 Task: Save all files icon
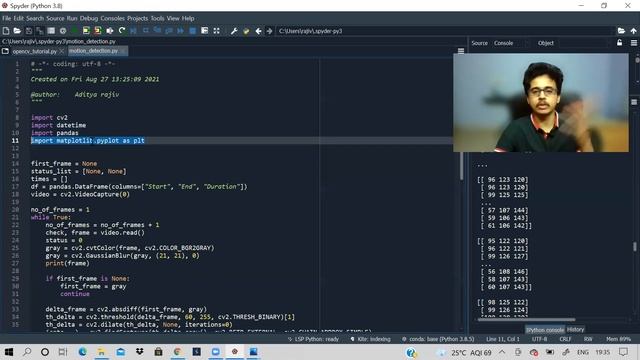(x=40, y=31)
